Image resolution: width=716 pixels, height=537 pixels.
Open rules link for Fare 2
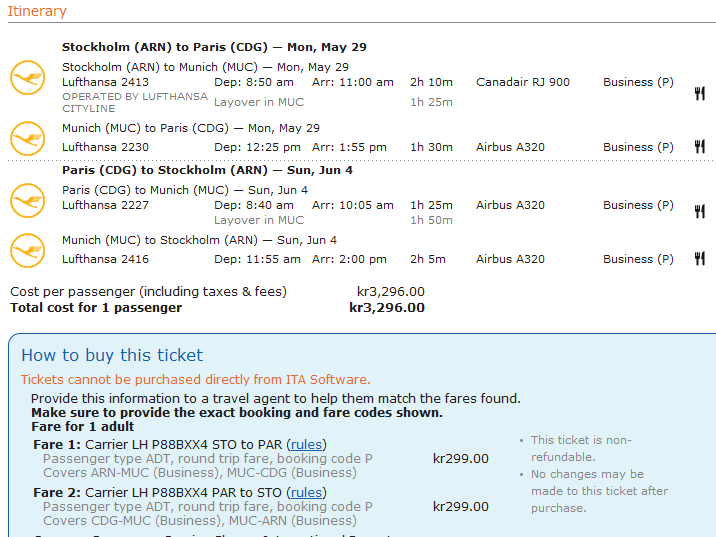(x=306, y=493)
